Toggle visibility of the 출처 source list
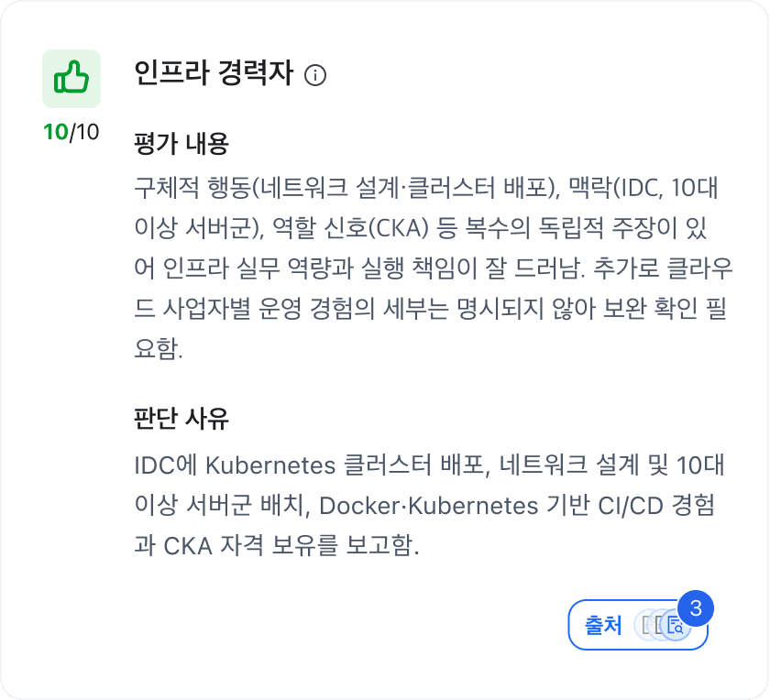 [638, 625]
